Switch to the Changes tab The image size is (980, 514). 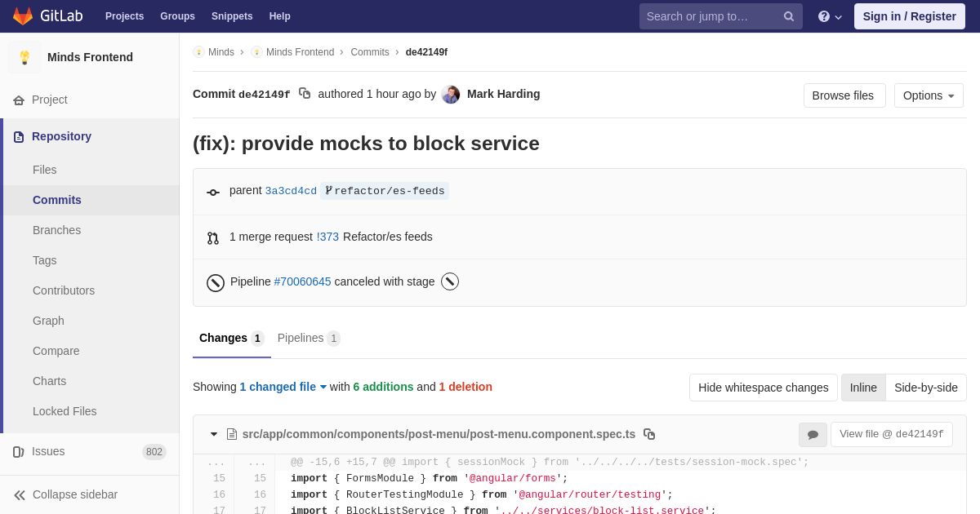click(232, 338)
